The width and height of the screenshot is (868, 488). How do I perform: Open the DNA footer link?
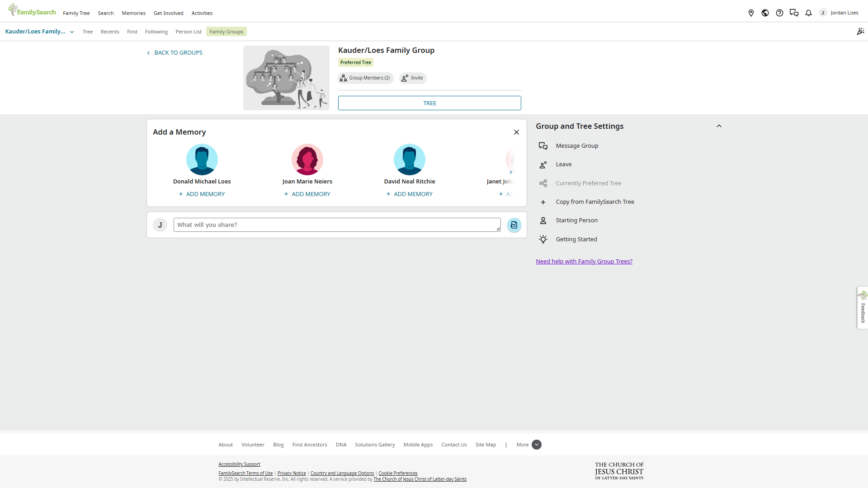(341, 445)
